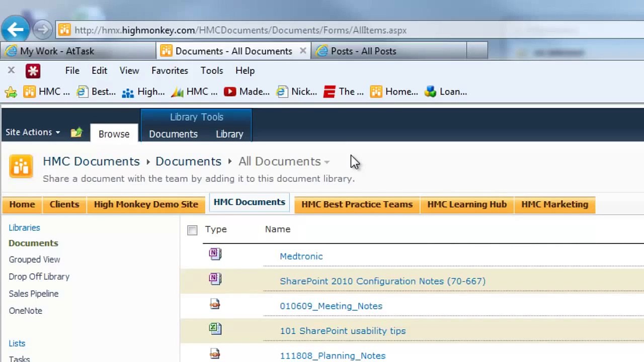Expand the All Documents view dropdown arrow
Image resolution: width=644 pixels, height=362 pixels.
click(x=327, y=162)
